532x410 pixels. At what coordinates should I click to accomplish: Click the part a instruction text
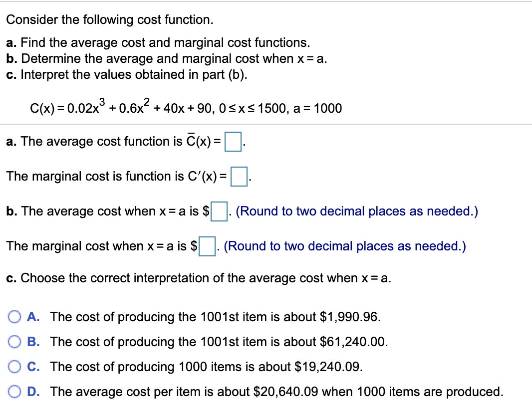pyautogui.click(x=158, y=43)
